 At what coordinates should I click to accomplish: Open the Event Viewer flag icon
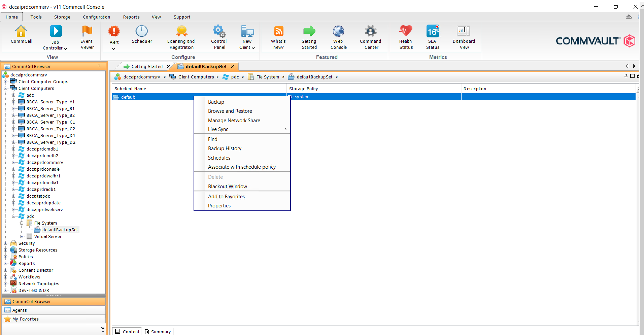click(87, 31)
